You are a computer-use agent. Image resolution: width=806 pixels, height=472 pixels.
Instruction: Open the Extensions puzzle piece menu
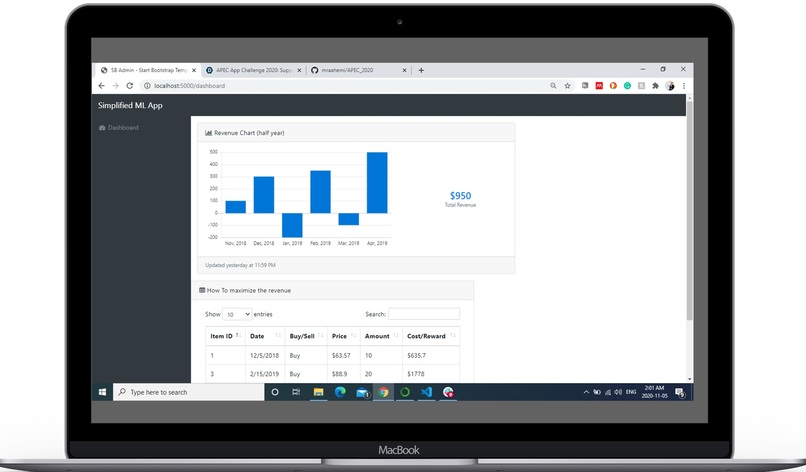(x=655, y=86)
